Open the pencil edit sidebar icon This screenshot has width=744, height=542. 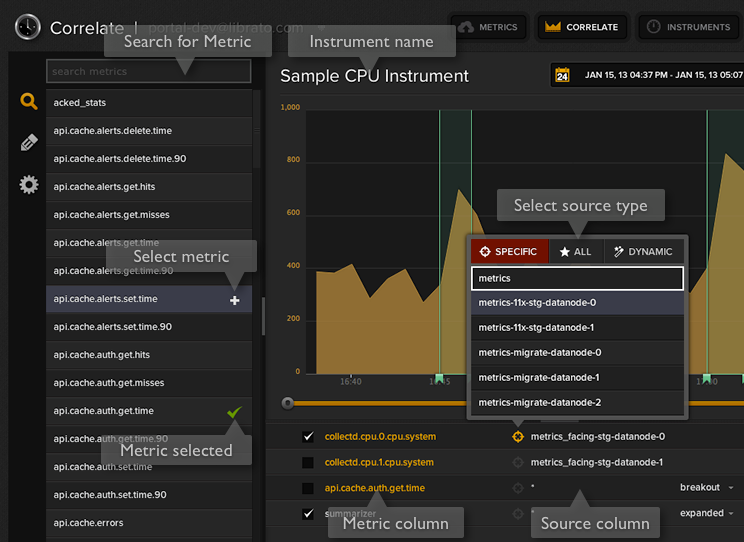point(29,142)
